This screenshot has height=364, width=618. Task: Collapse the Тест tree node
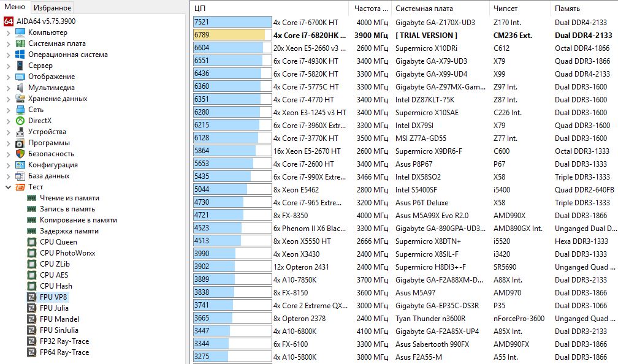click(x=9, y=187)
